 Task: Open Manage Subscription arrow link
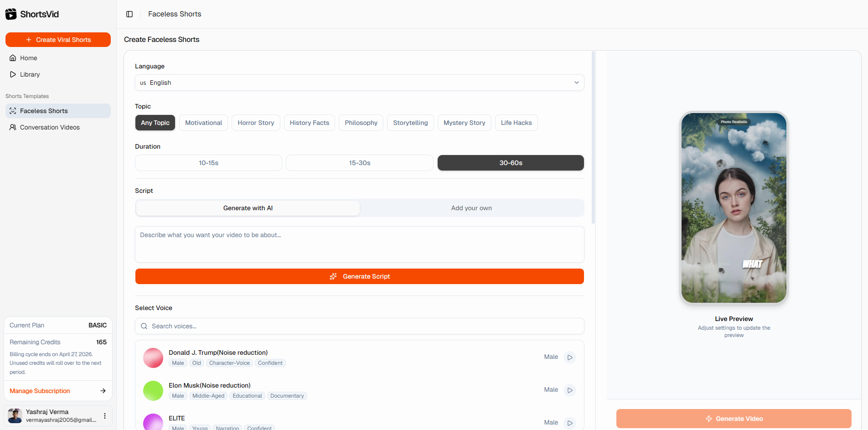103,391
